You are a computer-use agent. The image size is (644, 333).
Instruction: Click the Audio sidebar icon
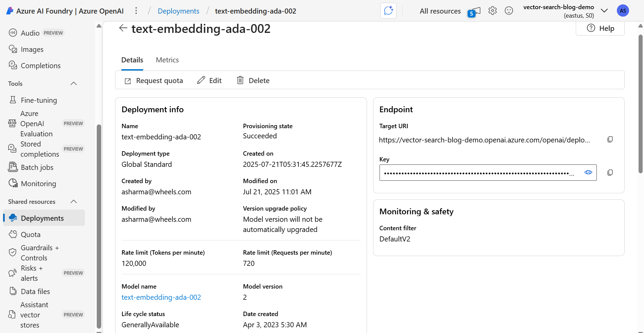(x=13, y=33)
